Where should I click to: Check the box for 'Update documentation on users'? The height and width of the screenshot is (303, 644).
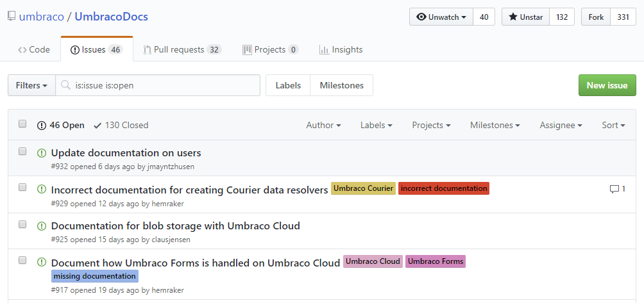coord(22,151)
